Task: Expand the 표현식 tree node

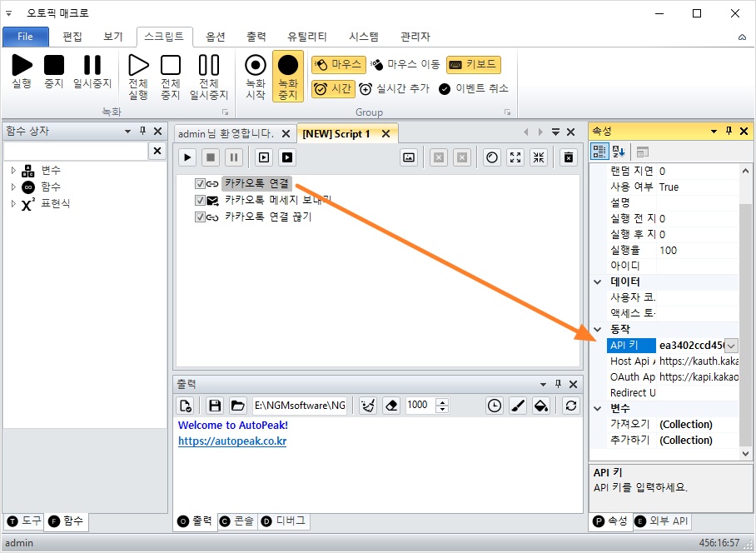Action: coord(13,203)
